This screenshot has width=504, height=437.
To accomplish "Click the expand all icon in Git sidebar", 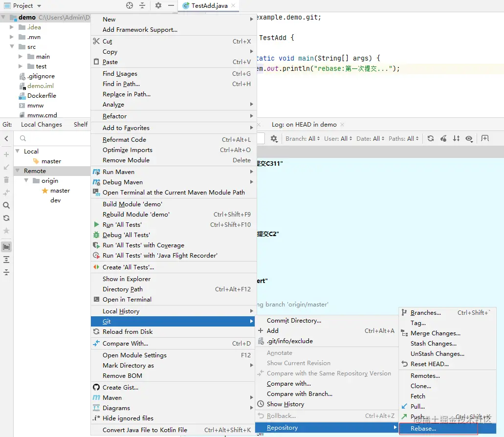I will 6,260.
